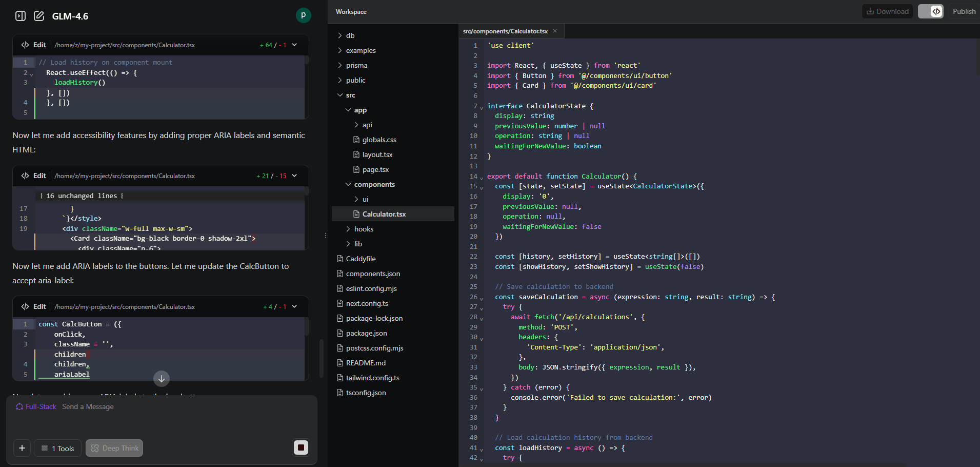This screenshot has height=467, width=980.
Task: Click the attach plus icon in message box
Action: tap(22, 448)
